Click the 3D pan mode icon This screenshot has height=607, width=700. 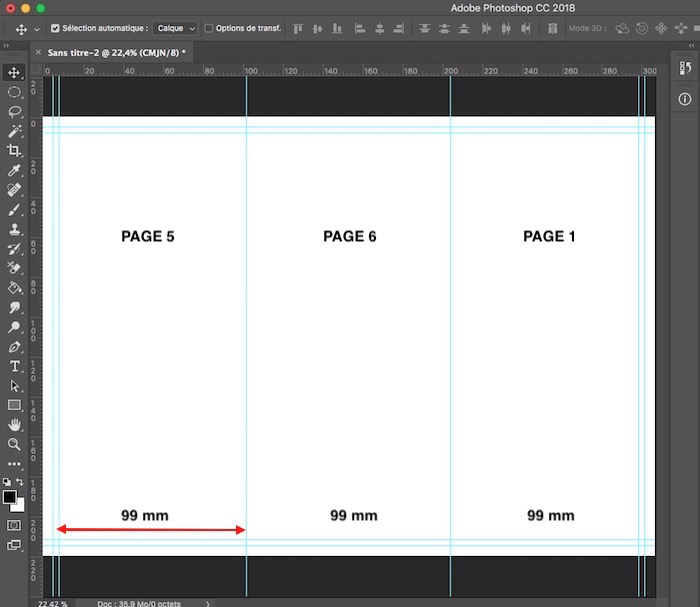(x=661, y=29)
